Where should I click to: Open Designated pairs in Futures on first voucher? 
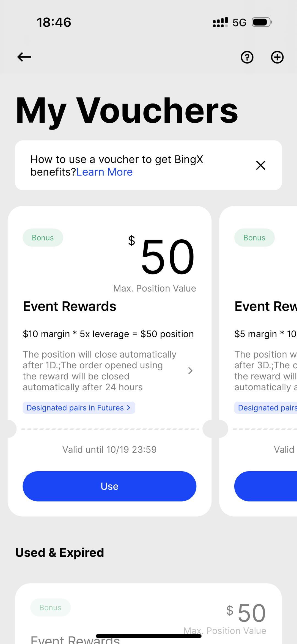coord(79,408)
